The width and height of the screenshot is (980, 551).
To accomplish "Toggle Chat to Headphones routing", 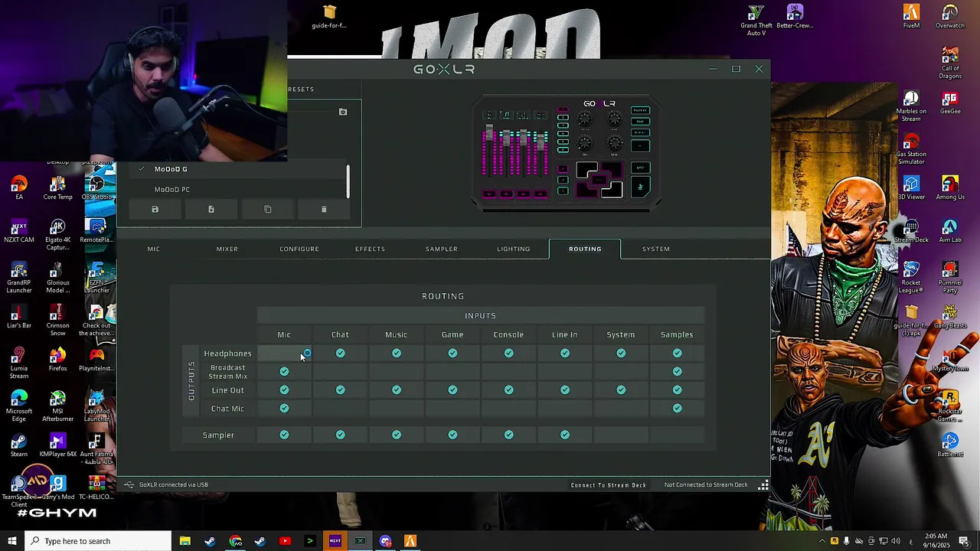I will [340, 354].
